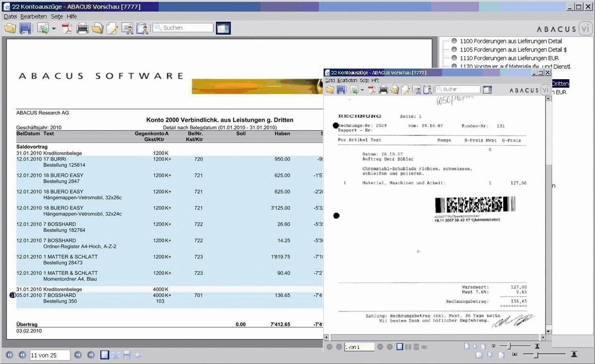Viewport: 595px width, 364px height.
Task: Click the export icon in main window toolbar
Action: (43, 28)
